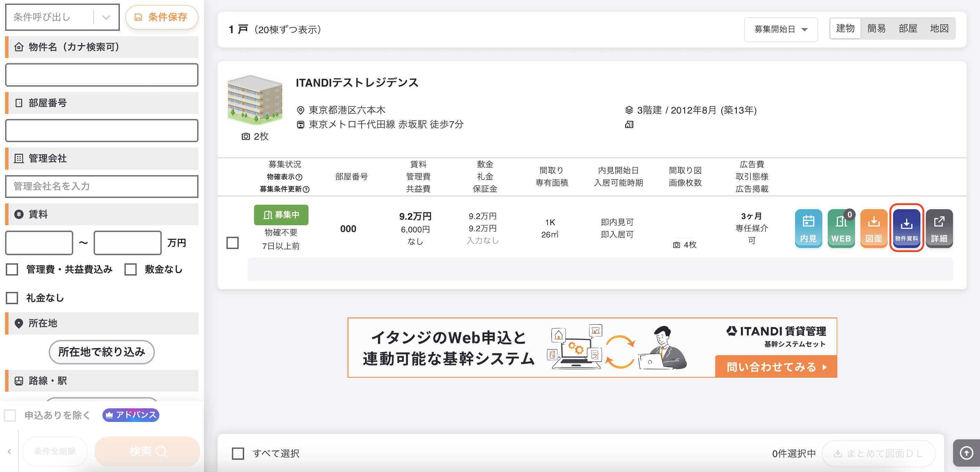This screenshot has height=472, width=980.
Task: Click the 検索 search button
Action: tap(148, 451)
